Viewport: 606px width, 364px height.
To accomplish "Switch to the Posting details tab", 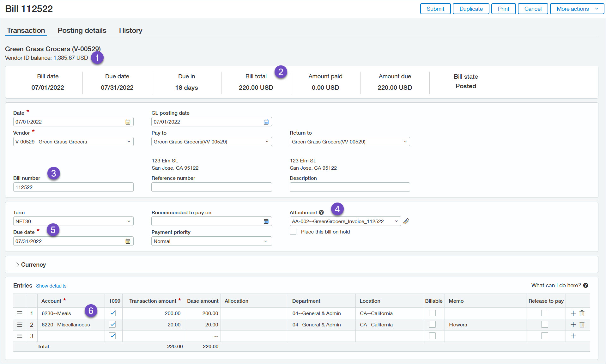I will (x=82, y=30).
